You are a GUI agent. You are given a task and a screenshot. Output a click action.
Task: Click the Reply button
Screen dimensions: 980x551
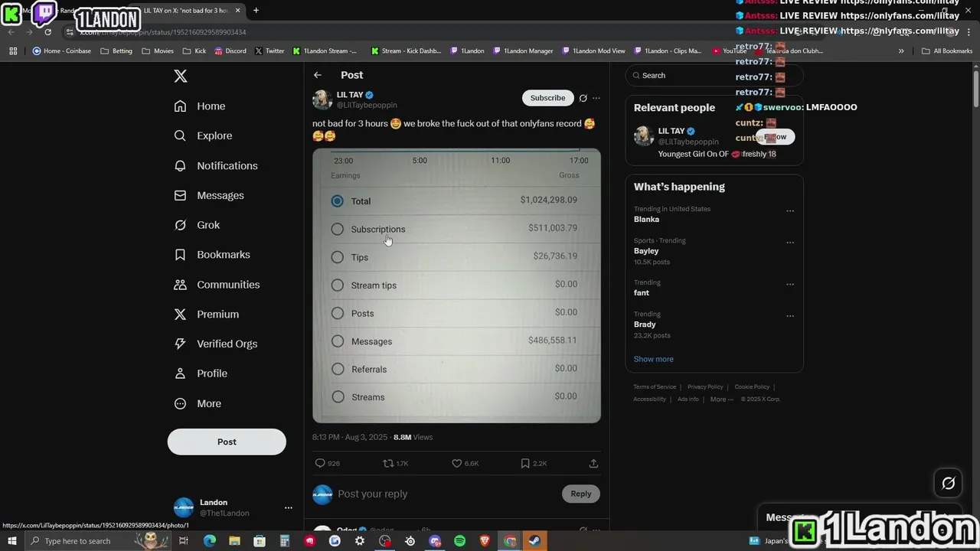581,494
